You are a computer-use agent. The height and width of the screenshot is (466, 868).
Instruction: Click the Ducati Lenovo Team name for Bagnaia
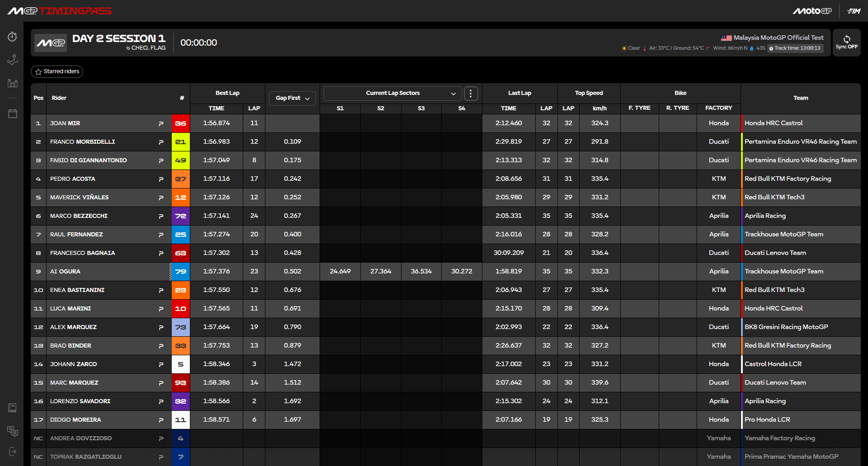tap(775, 253)
